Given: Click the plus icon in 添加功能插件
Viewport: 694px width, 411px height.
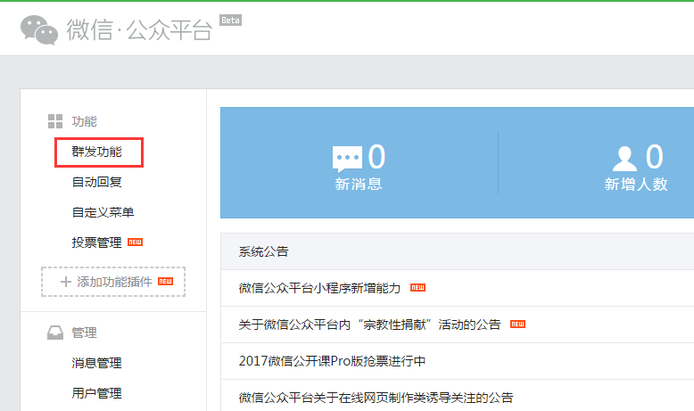Looking at the screenshot, I should 66,282.
